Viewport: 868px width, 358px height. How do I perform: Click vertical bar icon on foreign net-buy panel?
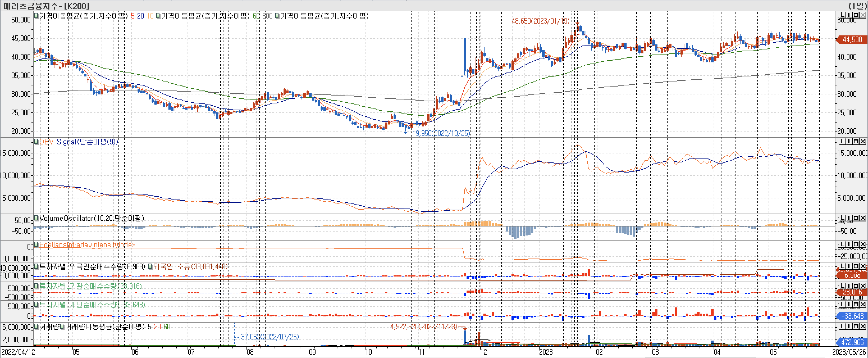click(850, 266)
